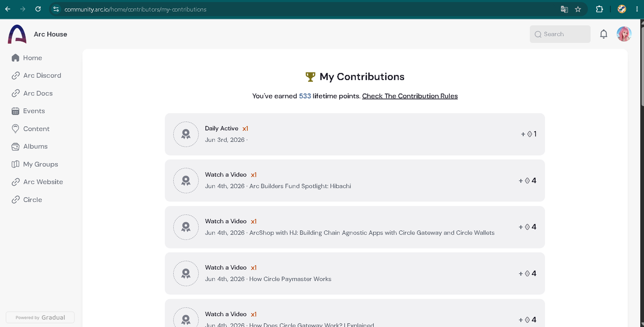Open the browser profile avatar
Viewport: 644px width, 327px height.
coord(622,9)
